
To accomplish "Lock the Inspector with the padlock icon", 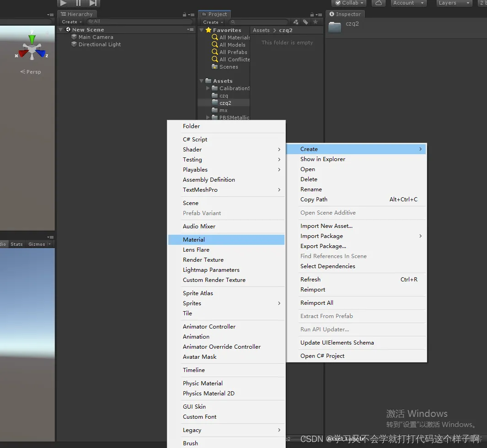I will [311, 14].
